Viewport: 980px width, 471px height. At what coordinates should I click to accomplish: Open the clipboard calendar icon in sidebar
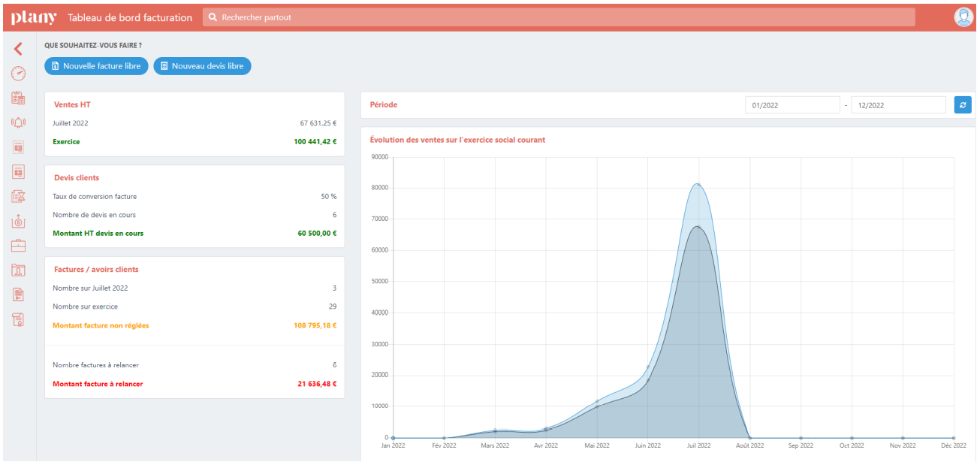click(x=18, y=98)
